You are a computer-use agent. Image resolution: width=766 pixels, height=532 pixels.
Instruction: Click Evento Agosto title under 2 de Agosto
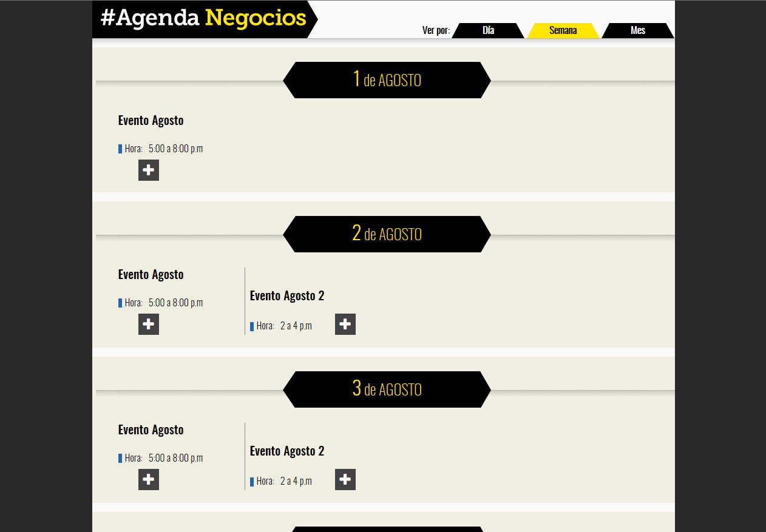(151, 274)
